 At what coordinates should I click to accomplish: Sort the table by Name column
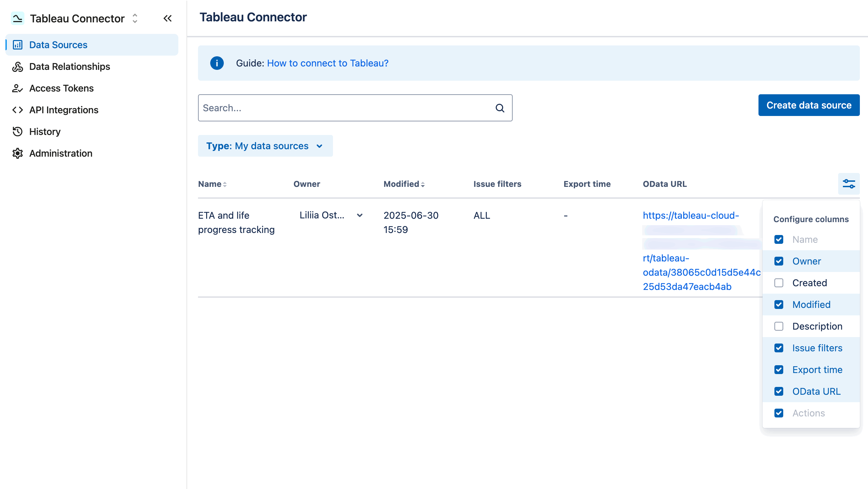[x=225, y=184]
